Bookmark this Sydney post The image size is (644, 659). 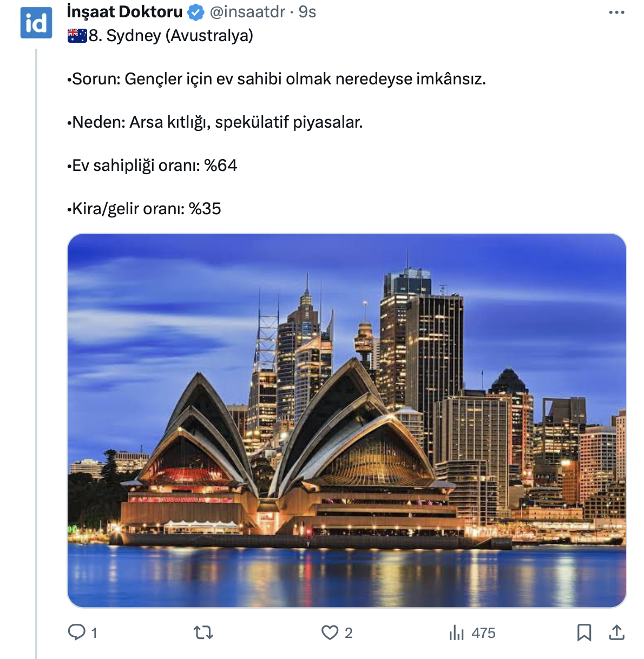[x=584, y=632]
